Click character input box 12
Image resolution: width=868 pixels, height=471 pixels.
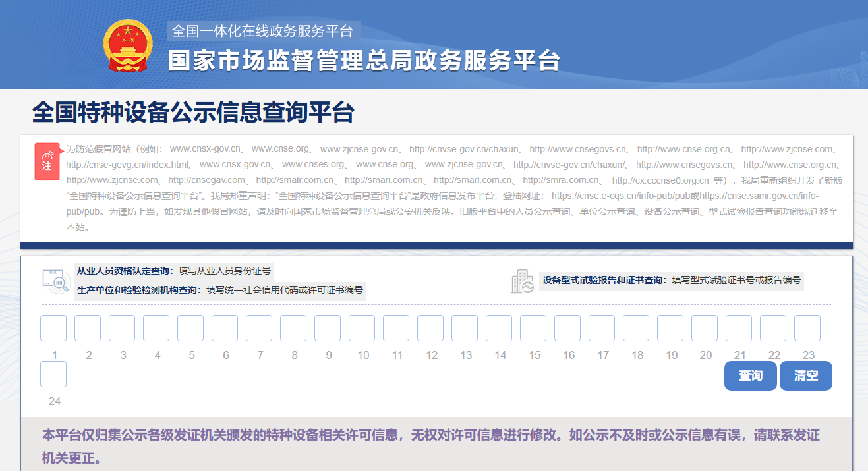(430, 328)
